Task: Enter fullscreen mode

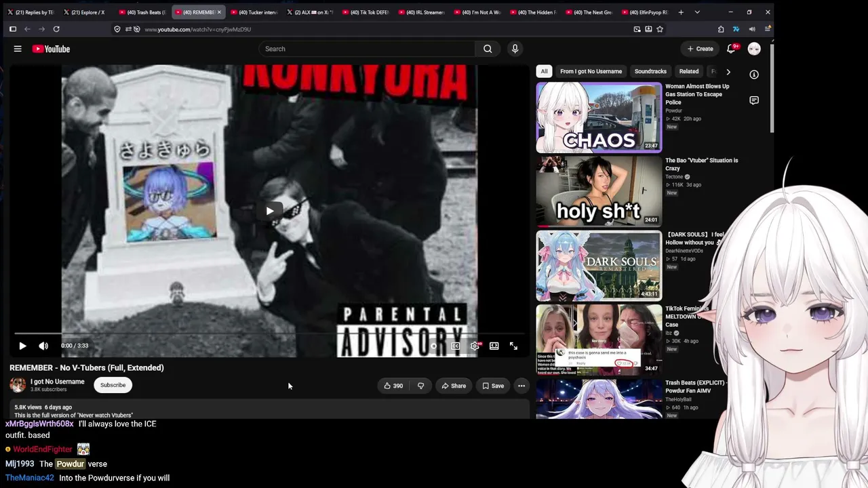Action: click(513, 346)
